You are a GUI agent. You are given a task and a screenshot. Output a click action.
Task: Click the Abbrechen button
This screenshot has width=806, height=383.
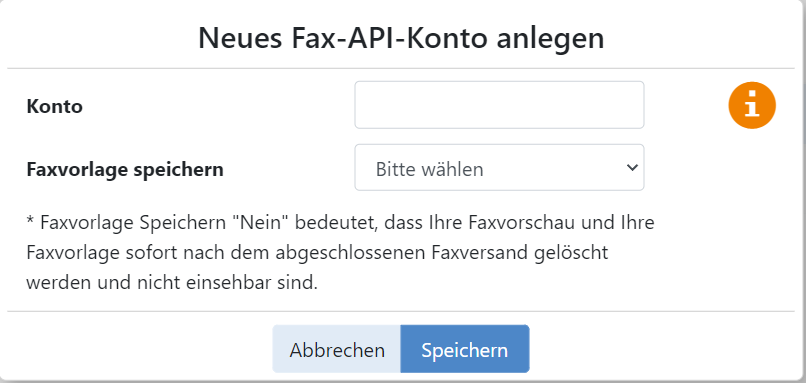coord(337,349)
